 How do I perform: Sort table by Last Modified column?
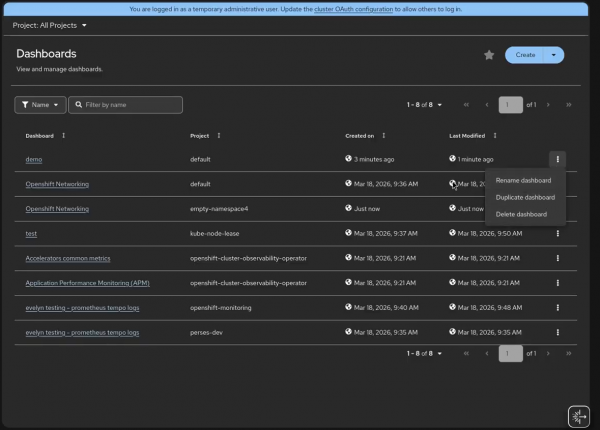[495, 135]
